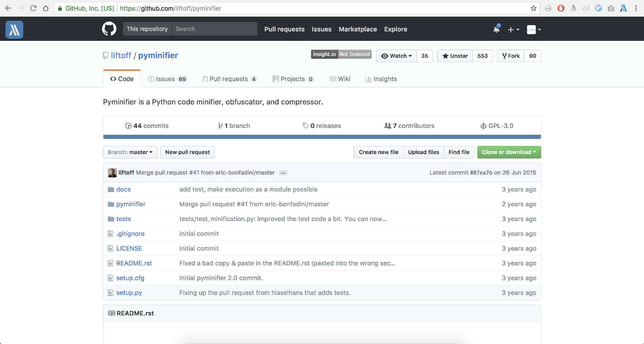Open the notifications bell icon
644x344 pixels.
497,29
